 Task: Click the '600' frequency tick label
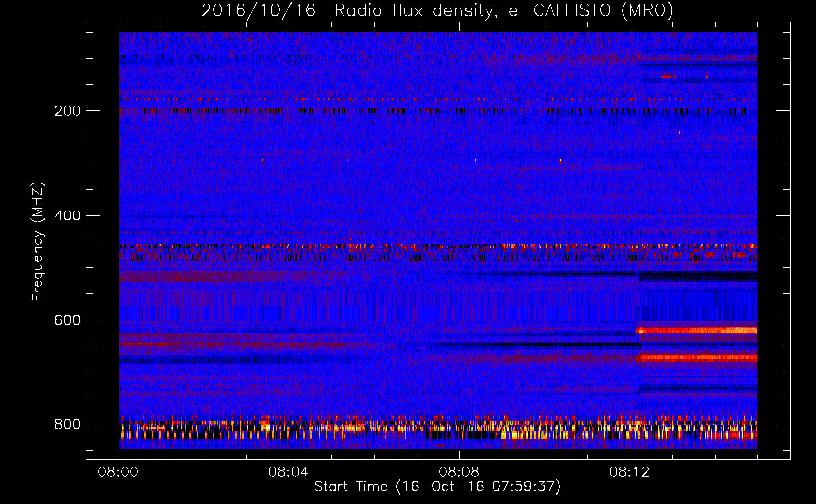point(68,321)
